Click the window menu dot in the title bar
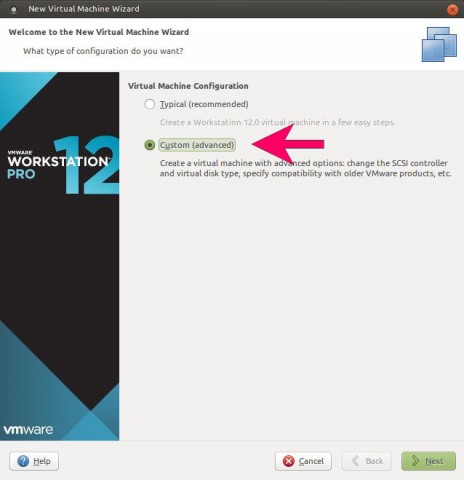The width and height of the screenshot is (464, 480). point(14,10)
